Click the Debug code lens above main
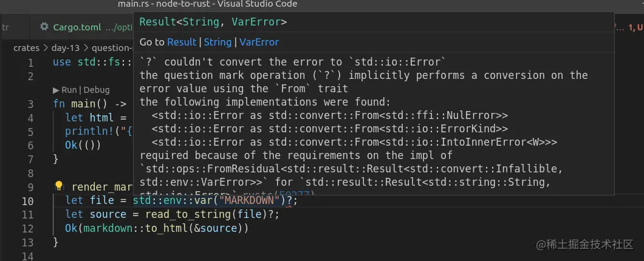 click(x=96, y=90)
